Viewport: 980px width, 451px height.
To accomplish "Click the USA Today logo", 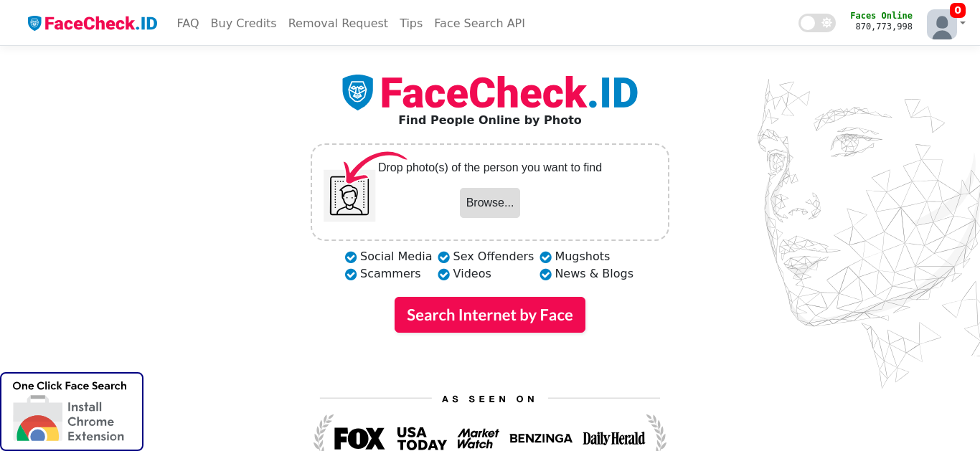I will [x=422, y=438].
